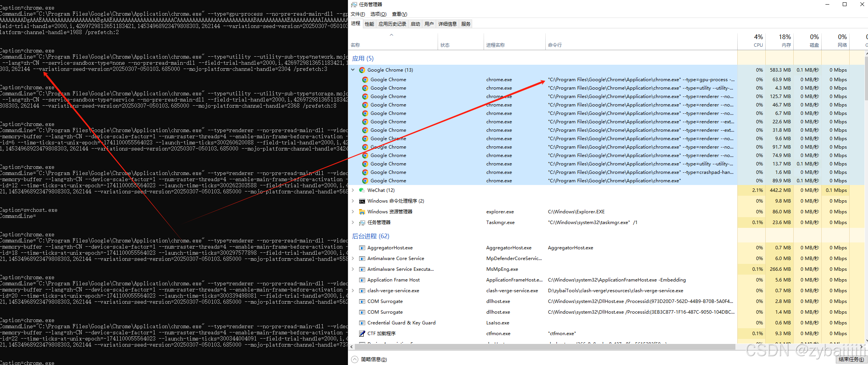Switch to the 用户 tab
This screenshot has width=868, height=365.
coord(429,24)
